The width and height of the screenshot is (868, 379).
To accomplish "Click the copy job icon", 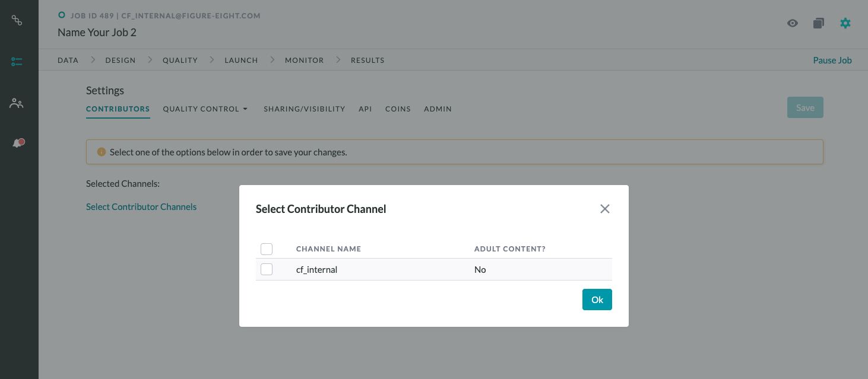I will (819, 23).
